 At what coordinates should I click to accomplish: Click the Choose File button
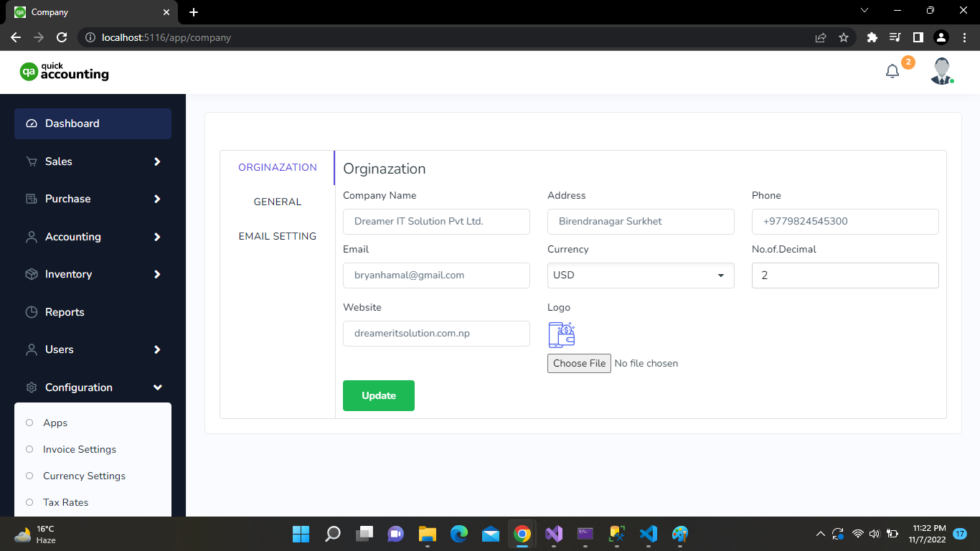click(x=579, y=363)
